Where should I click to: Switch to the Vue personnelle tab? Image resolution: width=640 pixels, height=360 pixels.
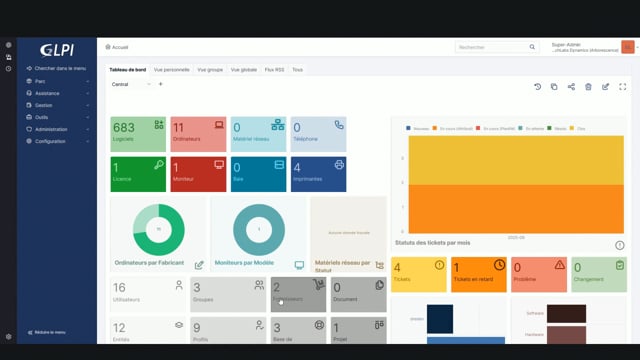(172, 70)
